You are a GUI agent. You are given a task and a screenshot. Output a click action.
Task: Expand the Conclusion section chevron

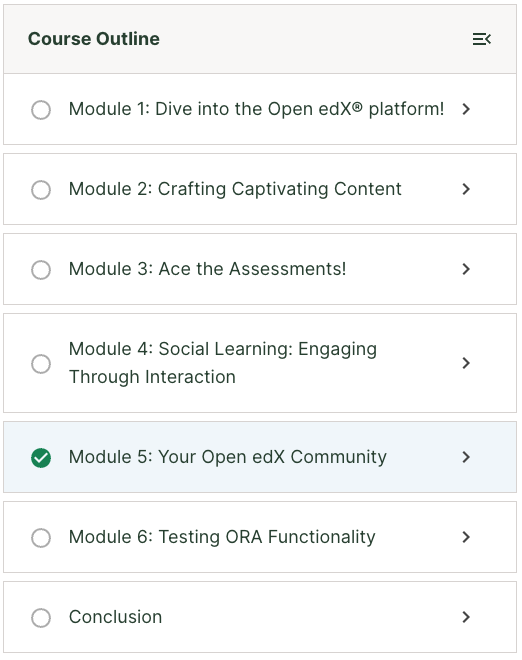(466, 617)
